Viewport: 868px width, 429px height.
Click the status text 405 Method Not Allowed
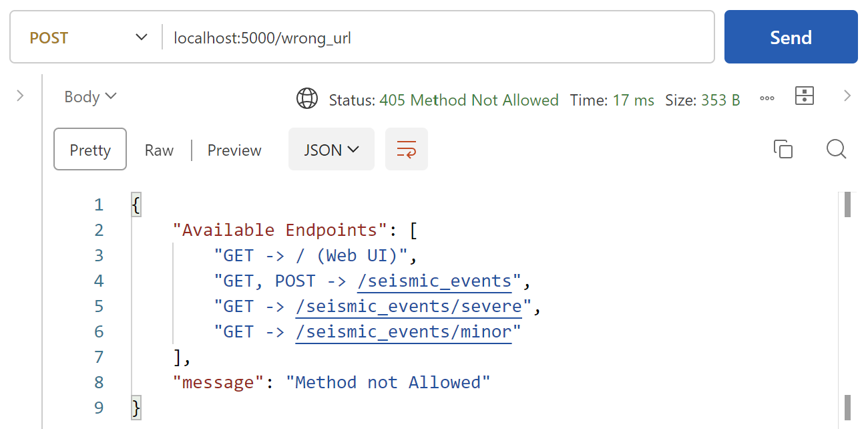(469, 100)
